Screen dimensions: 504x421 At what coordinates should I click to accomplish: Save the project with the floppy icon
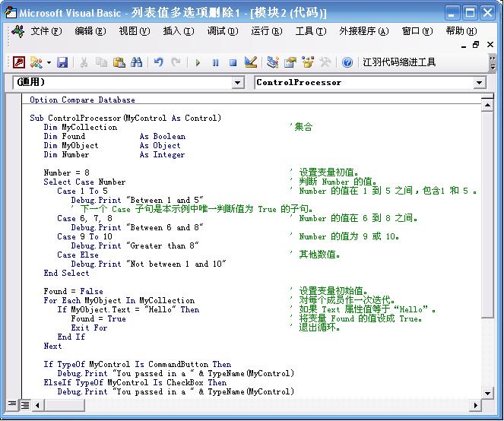tap(62, 62)
